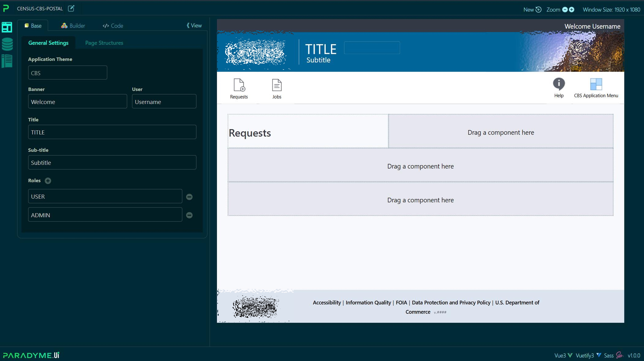Collapse panel with the View toggle
Viewport: 644px width, 361px height.
coord(194,25)
